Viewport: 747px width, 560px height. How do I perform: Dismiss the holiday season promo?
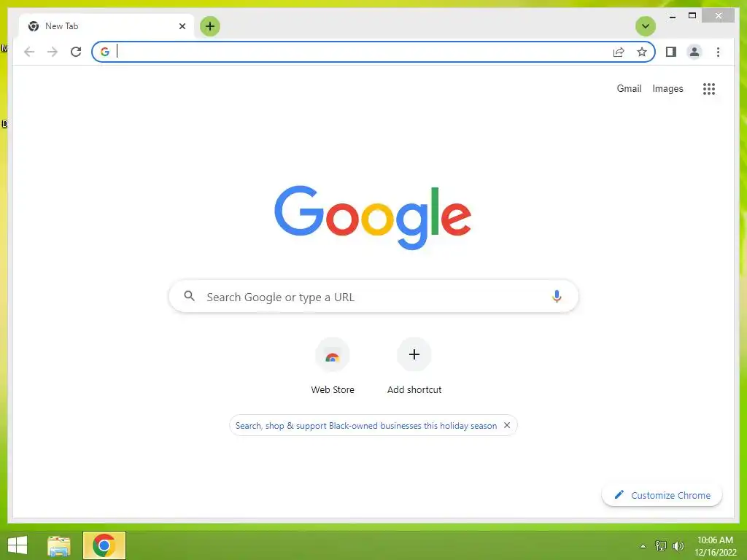coord(507,425)
